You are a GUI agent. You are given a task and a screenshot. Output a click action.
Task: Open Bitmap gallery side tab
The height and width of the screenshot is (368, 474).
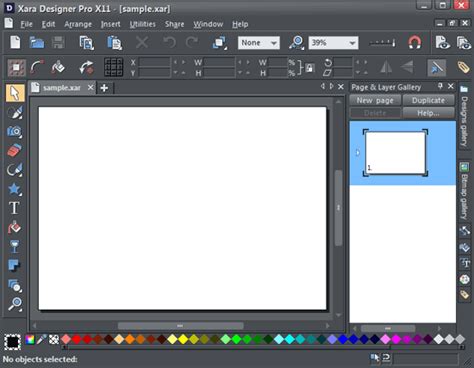(464, 191)
